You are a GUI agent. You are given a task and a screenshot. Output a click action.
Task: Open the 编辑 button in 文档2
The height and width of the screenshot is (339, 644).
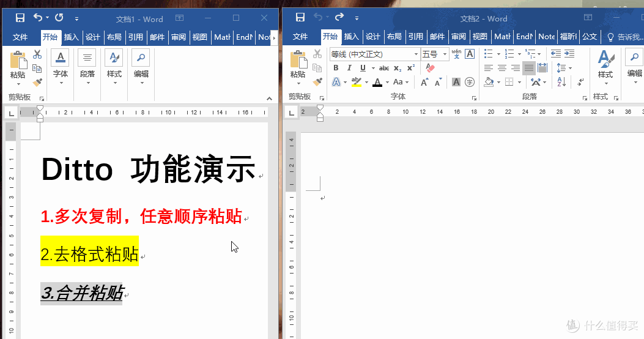635,65
